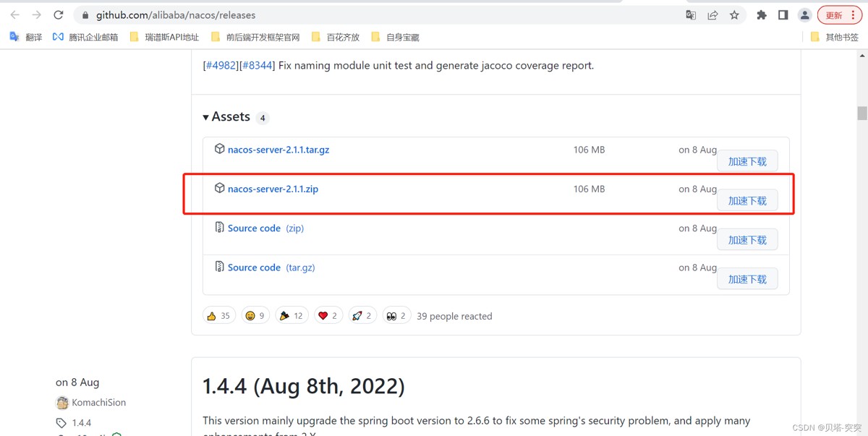
Task: Click 加速下载 for nacos-server-2.1.1.zip
Action: (747, 200)
